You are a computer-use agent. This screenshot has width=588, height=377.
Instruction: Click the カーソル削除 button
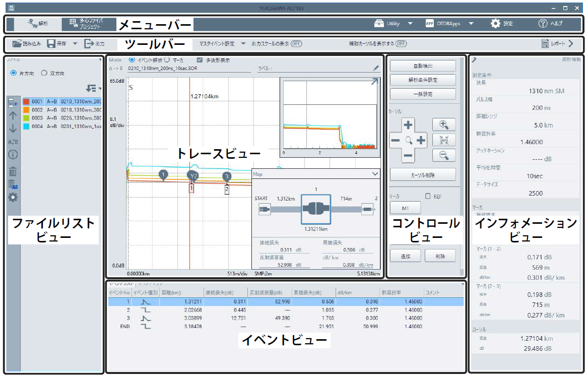click(423, 174)
